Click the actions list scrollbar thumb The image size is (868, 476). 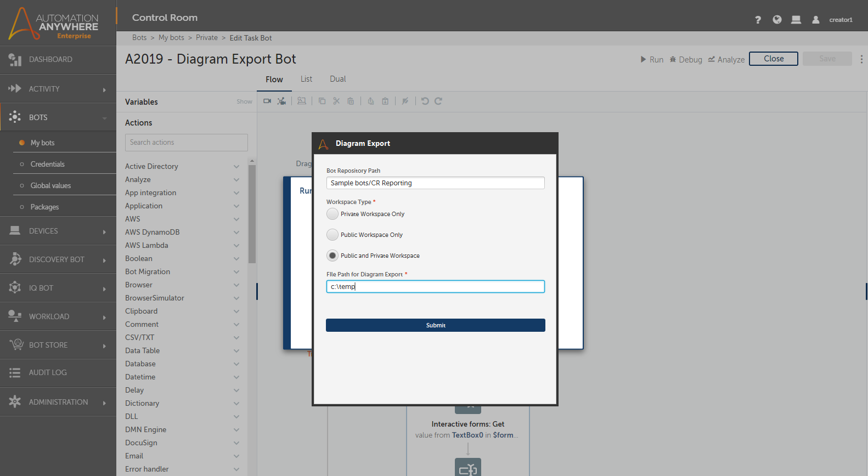pyautogui.click(x=252, y=214)
